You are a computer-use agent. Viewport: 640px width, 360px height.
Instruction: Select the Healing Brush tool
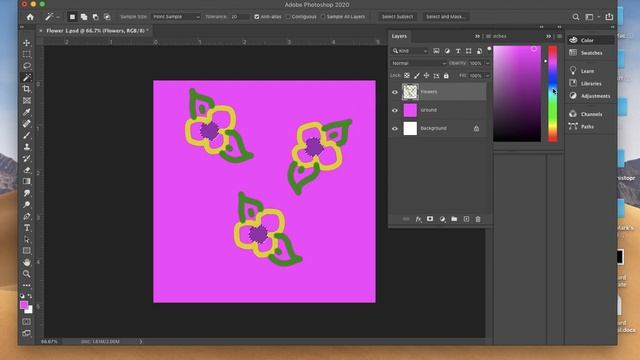(x=27, y=123)
